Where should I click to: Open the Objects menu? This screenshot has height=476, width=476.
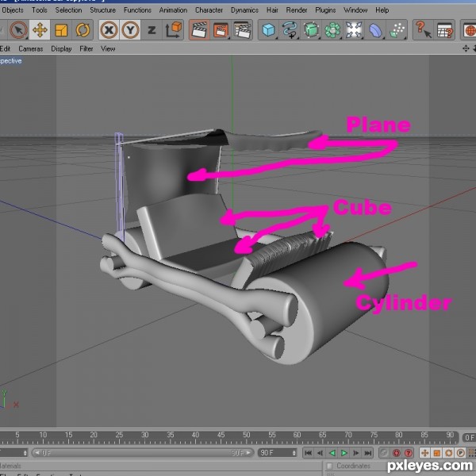click(13, 10)
